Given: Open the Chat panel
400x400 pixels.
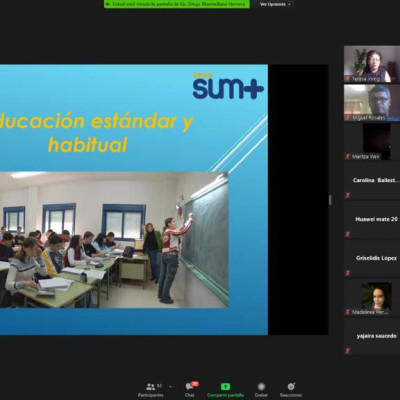Looking at the screenshot, I should 190,390.
